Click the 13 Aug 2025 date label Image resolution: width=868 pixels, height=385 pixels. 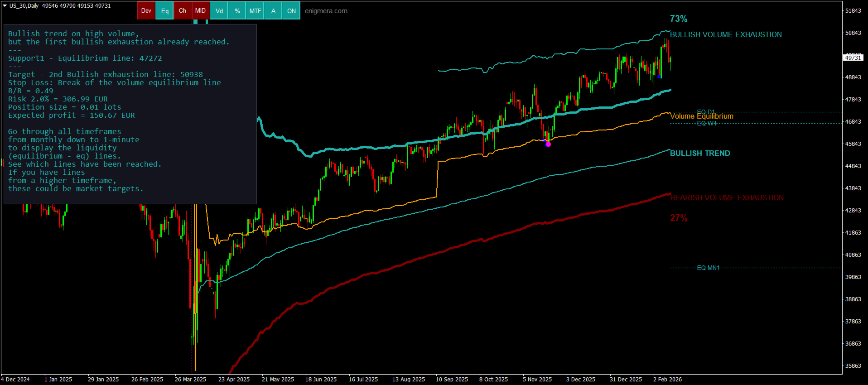pos(409,380)
